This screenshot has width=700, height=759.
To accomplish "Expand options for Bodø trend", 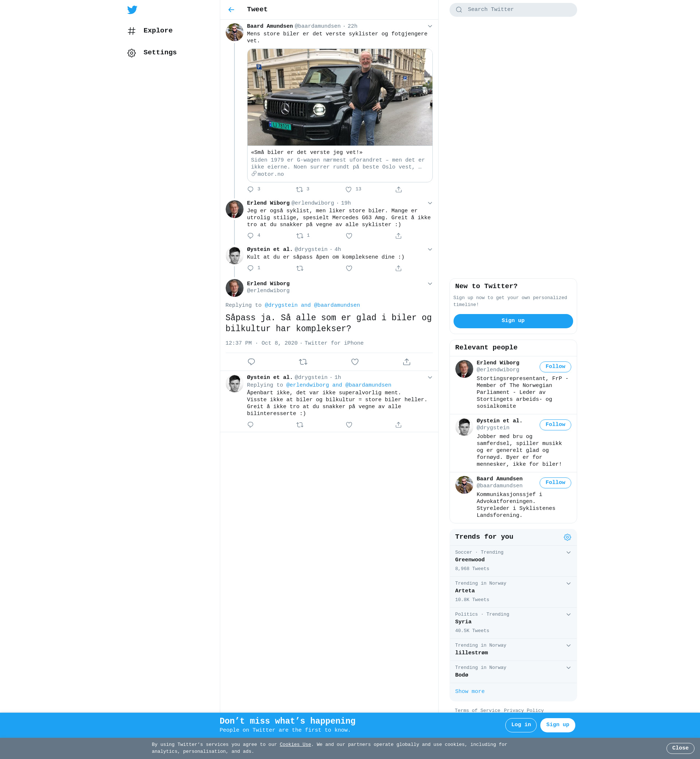I will [x=568, y=668].
